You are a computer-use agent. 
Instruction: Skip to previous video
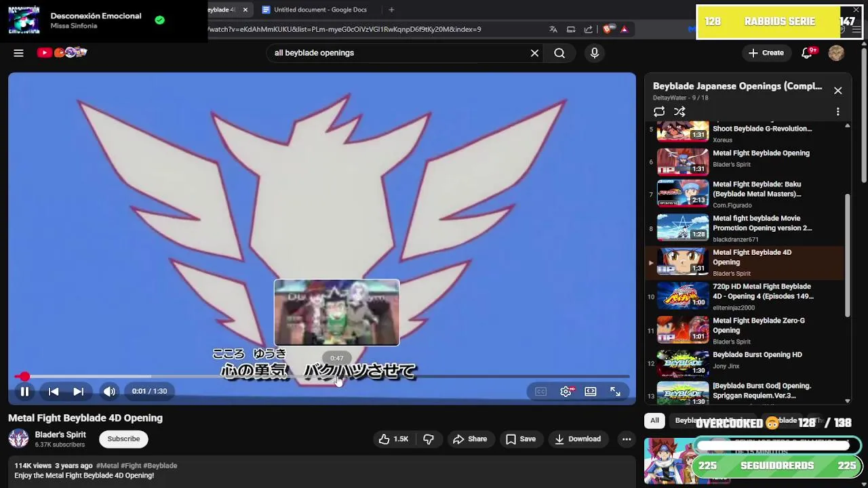pyautogui.click(x=54, y=391)
